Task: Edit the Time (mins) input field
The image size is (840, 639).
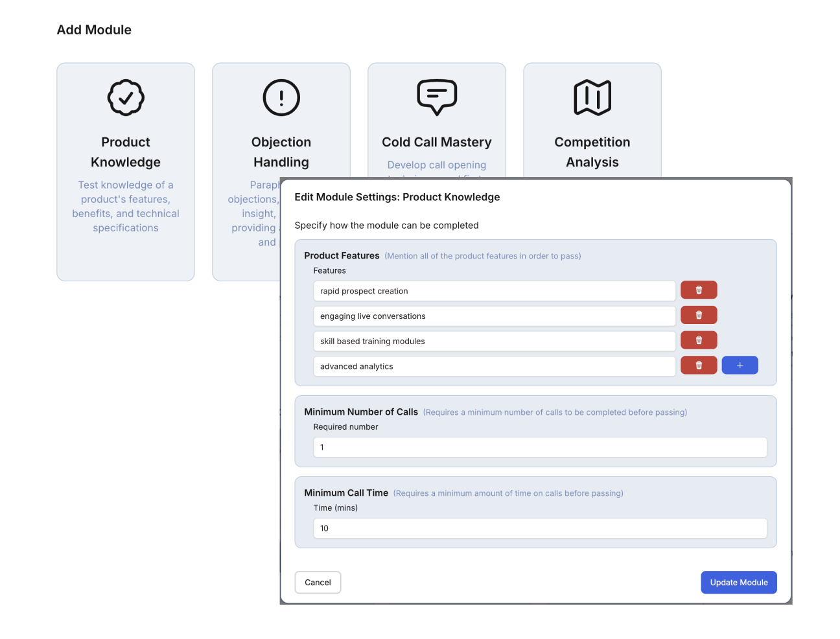Action: (540, 528)
